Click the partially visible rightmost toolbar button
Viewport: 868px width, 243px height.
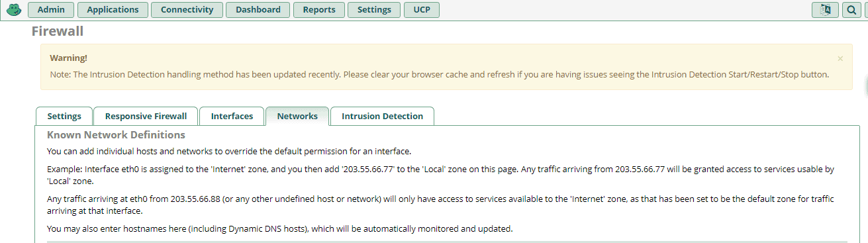click(x=866, y=10)
